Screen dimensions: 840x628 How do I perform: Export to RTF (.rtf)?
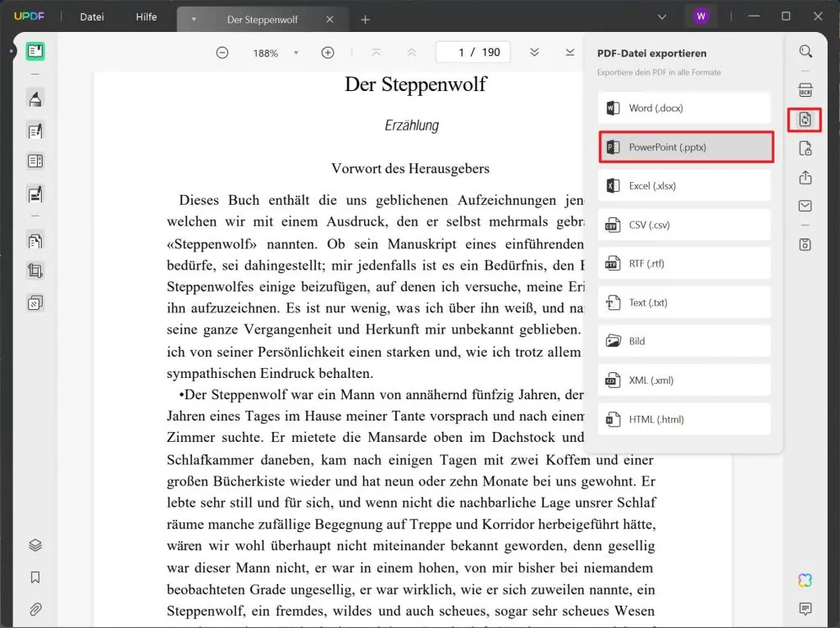click(684, 263)
